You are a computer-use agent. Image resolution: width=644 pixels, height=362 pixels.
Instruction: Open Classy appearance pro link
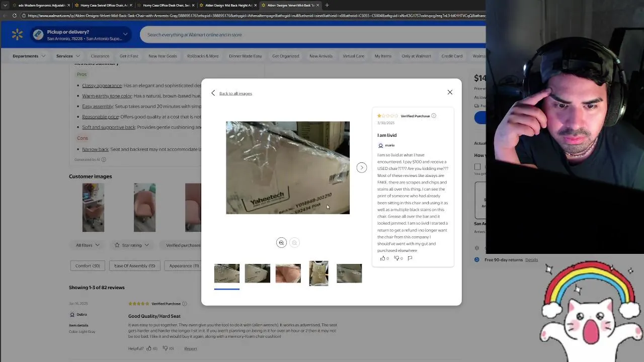(102, 85)
